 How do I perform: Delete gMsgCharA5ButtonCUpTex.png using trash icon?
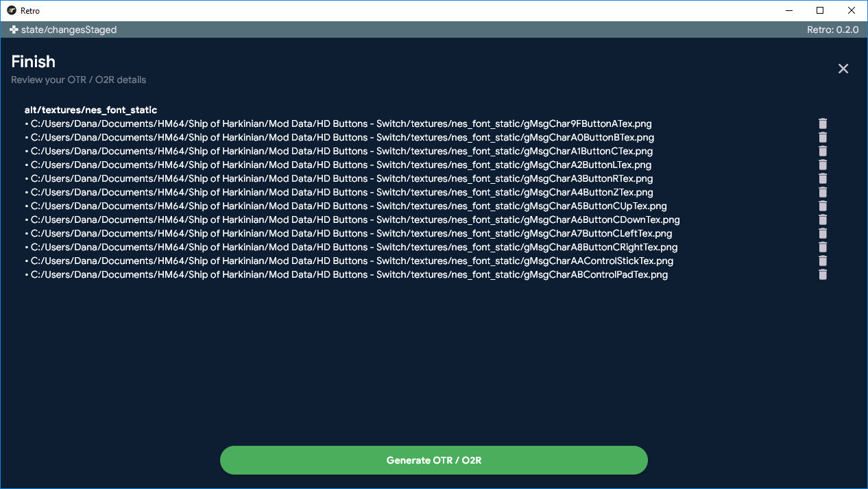tap(823, 206)
